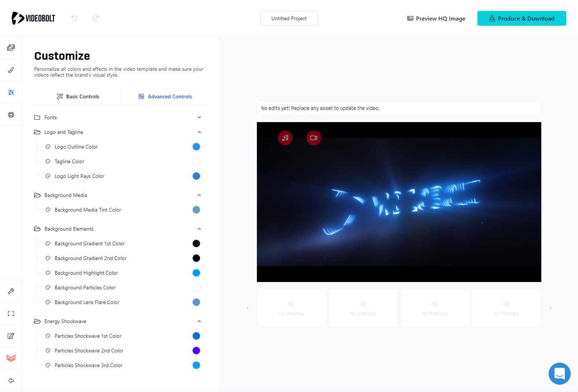Click the Background Media Tint Color label
This screenshot has height=392, width=578.
coord(88,210)
